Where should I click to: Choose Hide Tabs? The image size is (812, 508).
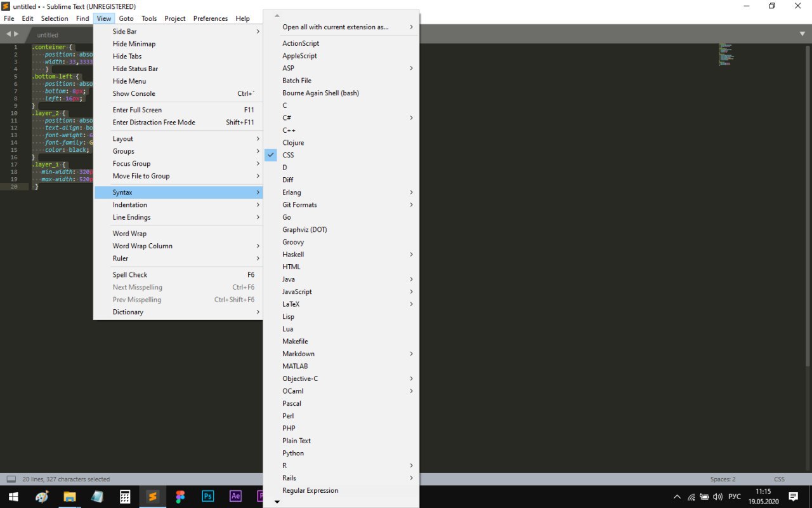pos(178,56)
